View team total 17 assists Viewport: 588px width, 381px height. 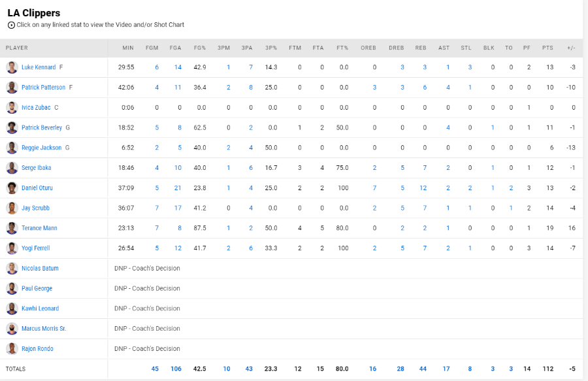point(446,369)
